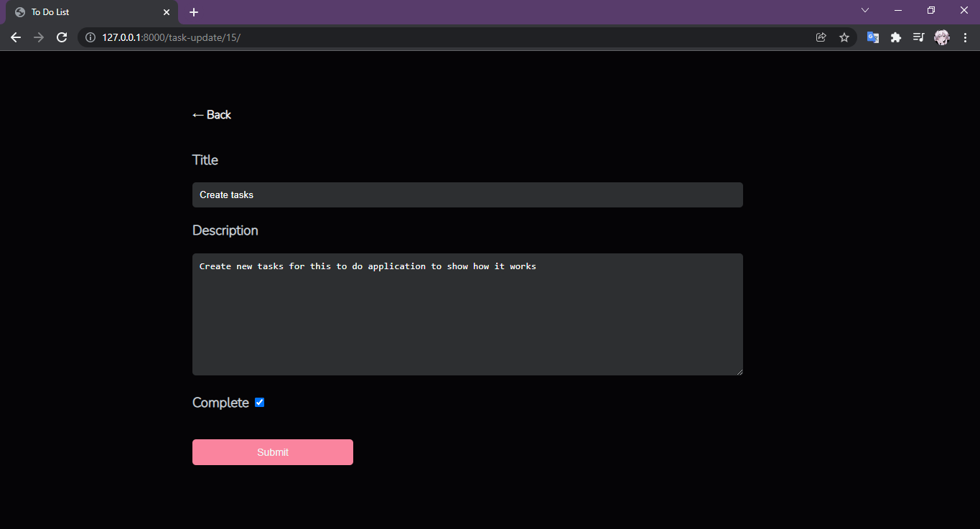
Task: Reload the current page
Action: tap(62, 37)
